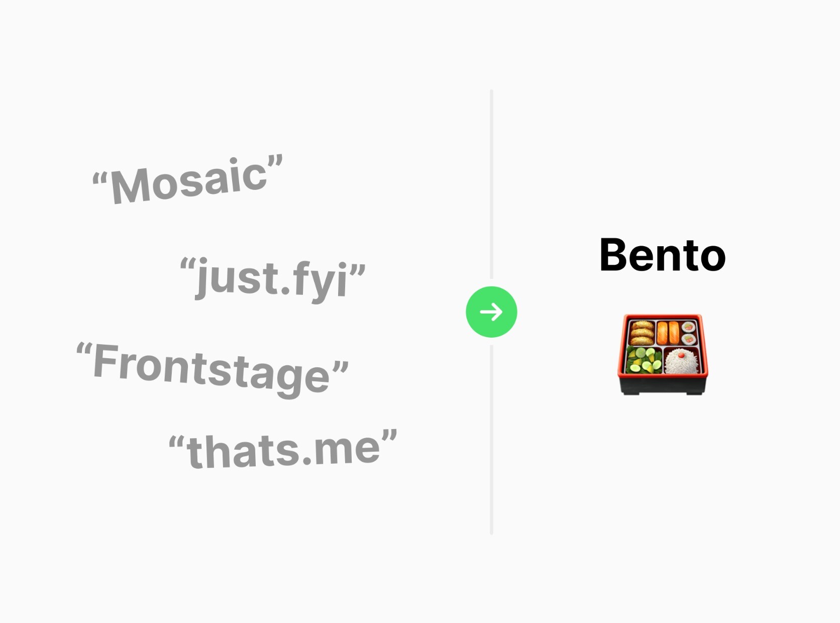Click the maki rolls in the bento box

click(689, 333)
